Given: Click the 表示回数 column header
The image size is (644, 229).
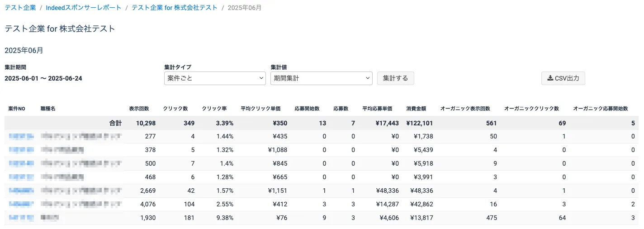Looking at the screenshot, I should (x=139, y=109).
